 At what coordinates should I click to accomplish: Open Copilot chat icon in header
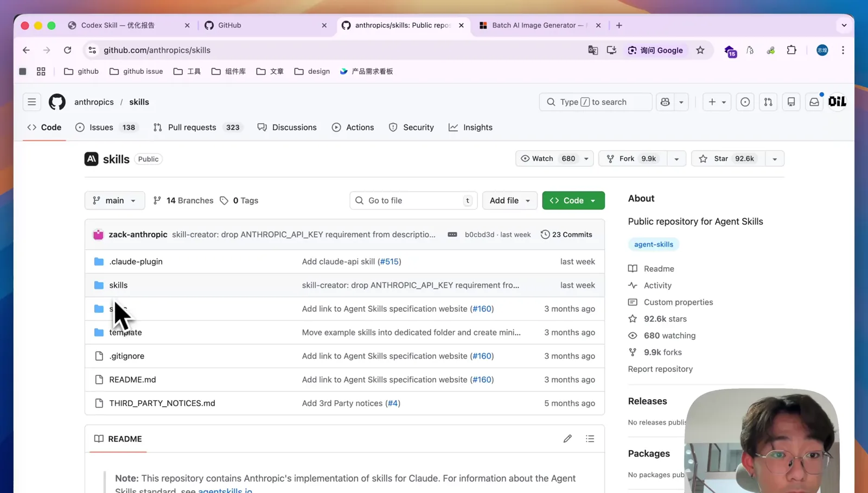pos(665,102)
